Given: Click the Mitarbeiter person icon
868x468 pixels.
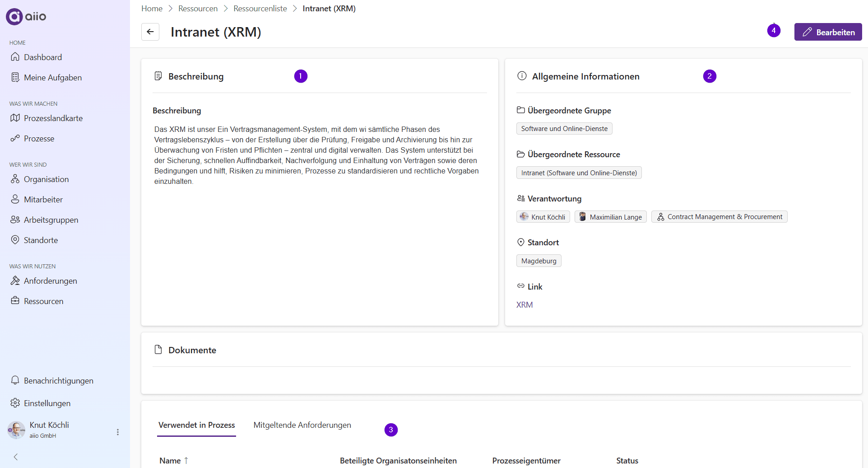Looking at the screenshot, I should (15, 199).
